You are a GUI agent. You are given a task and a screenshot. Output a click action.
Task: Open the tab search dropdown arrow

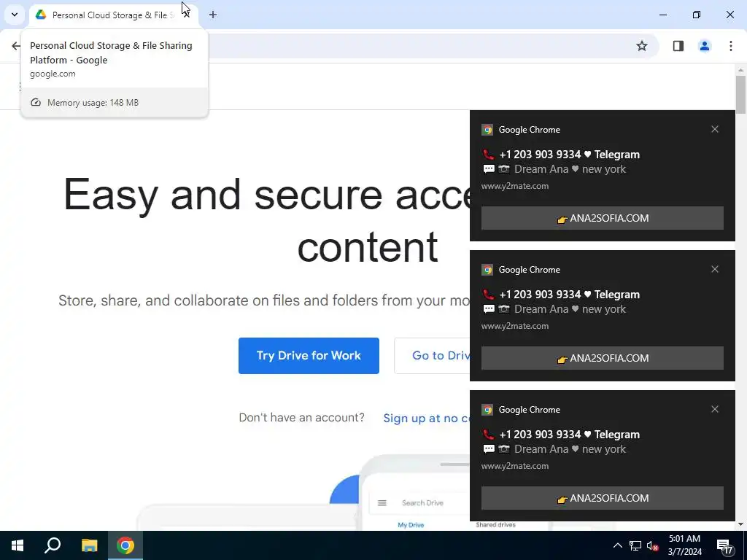[15, 15]
